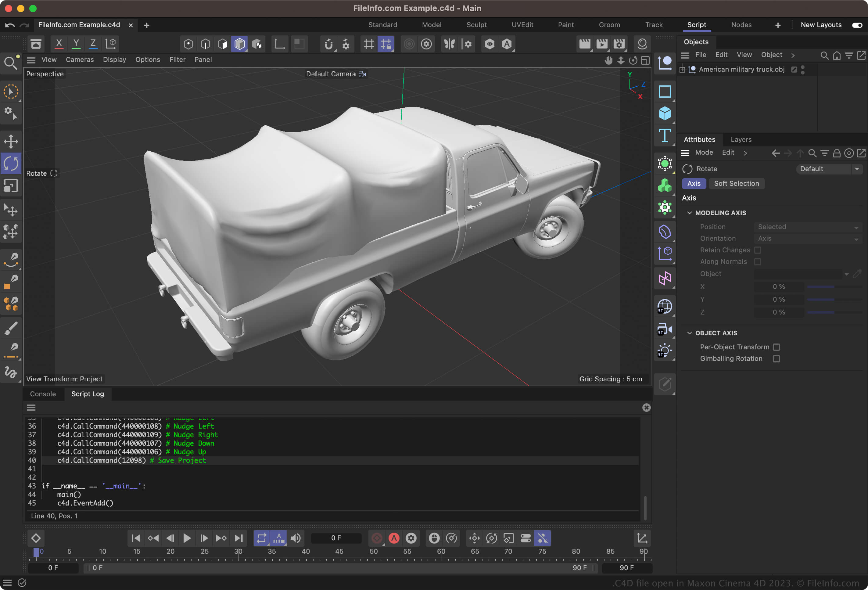Select the Scale tool icon

click(11, 186)
